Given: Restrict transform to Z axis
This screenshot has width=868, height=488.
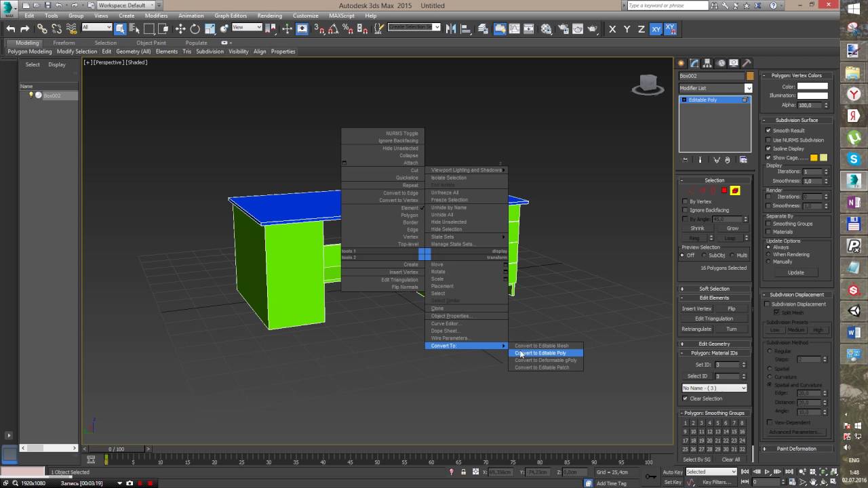Looking at the screenshot, I should [x=641, y=28].
